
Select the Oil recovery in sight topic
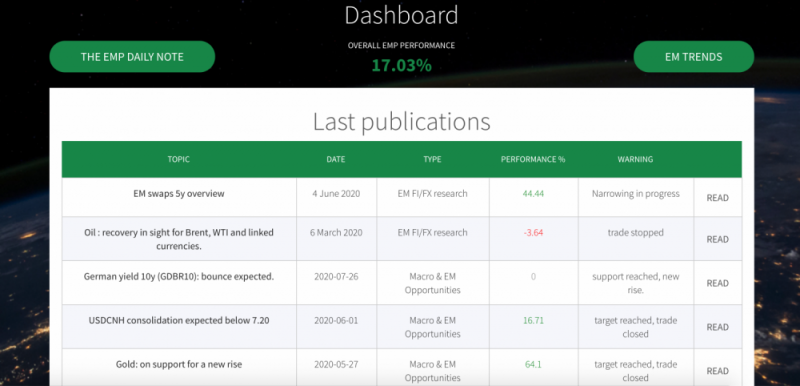click(x=179, y=239)
